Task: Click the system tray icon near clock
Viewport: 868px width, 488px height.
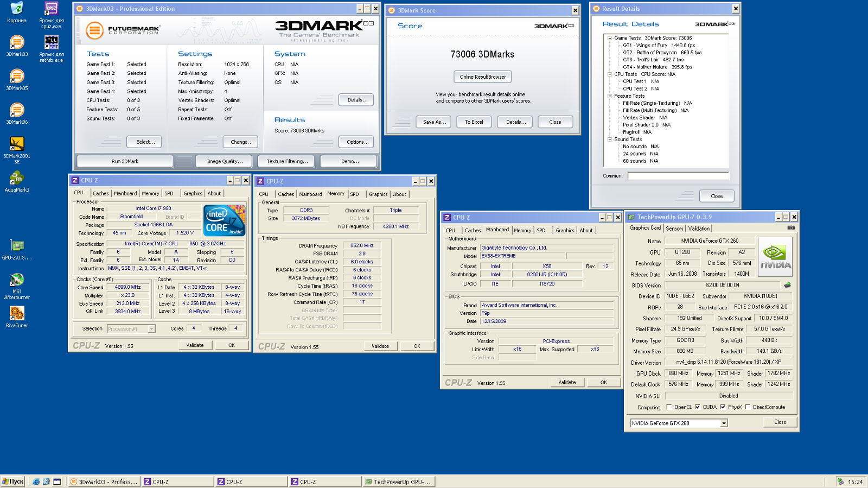Action: 840,481
